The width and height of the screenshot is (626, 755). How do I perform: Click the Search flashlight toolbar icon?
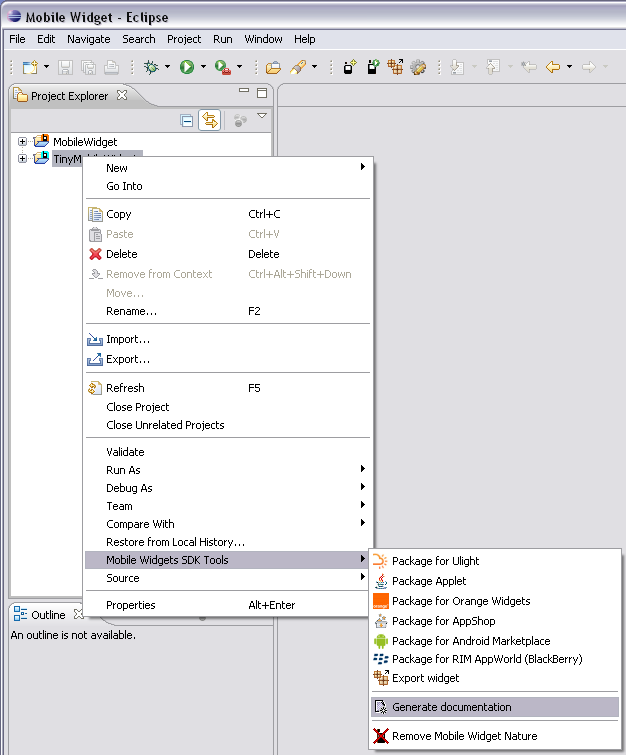pyautogui.click(x=298, y=67)
